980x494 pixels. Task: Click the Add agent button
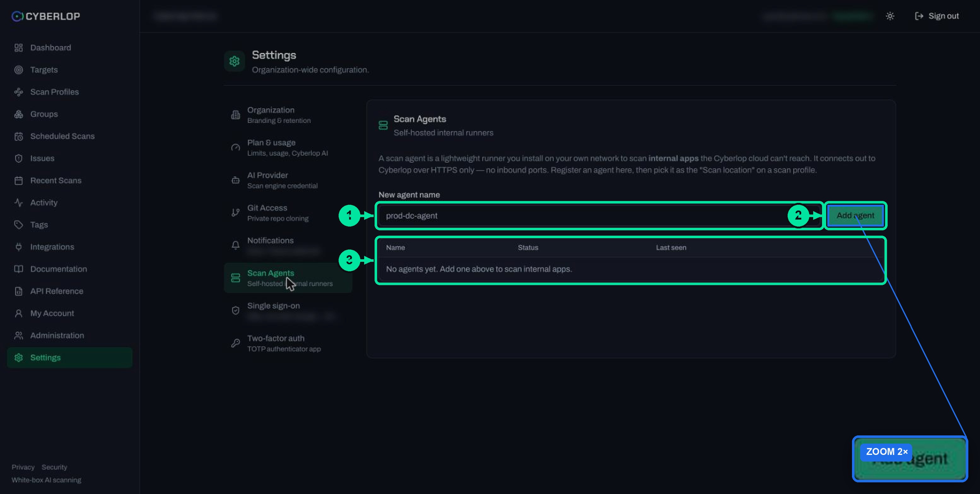pyautogui.click(x=855, y=215)
